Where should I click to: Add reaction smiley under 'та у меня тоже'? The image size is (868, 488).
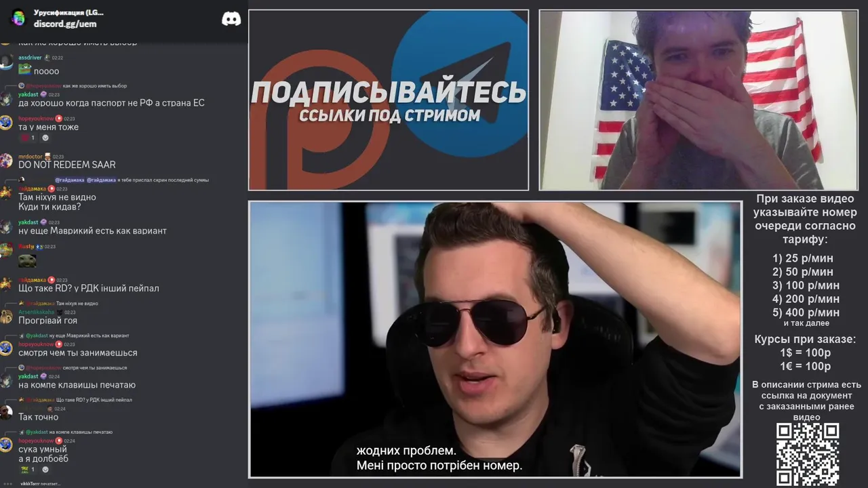(45, 138)
